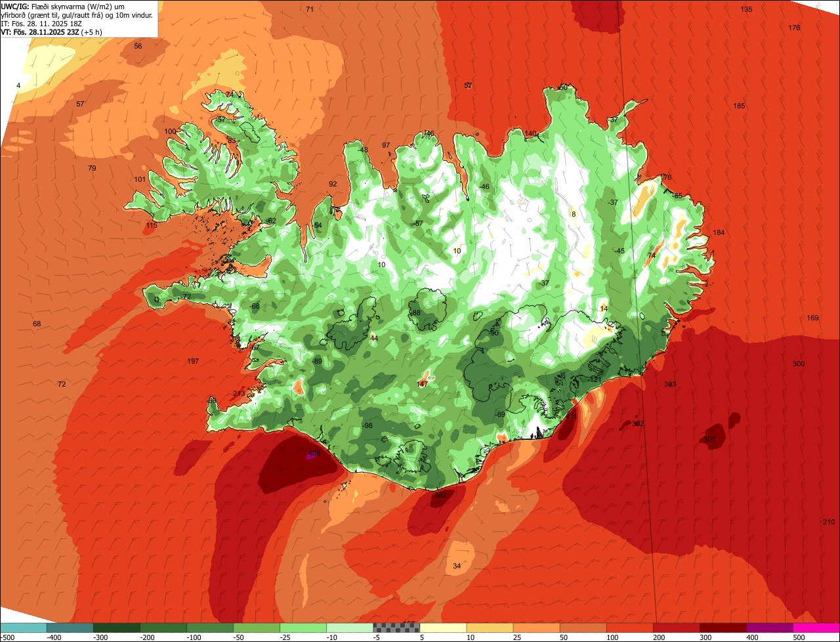
Task: Click the -50 to -25 legend swatch
Action: 257,628
